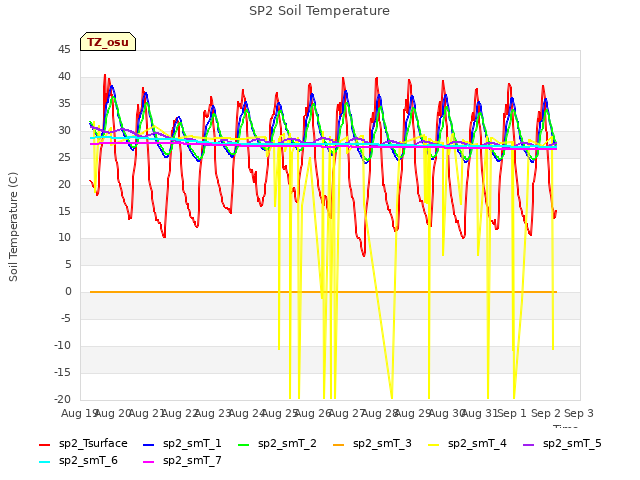Click the green sp2_smT_2 legend color marker
Screen dimensions: 640x480
[x=244, y=444]
